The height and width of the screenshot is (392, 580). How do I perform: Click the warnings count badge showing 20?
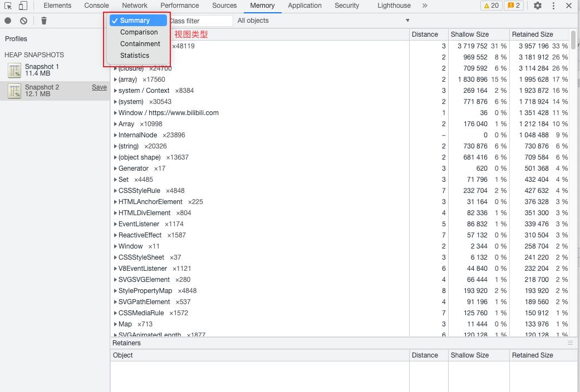491,6
